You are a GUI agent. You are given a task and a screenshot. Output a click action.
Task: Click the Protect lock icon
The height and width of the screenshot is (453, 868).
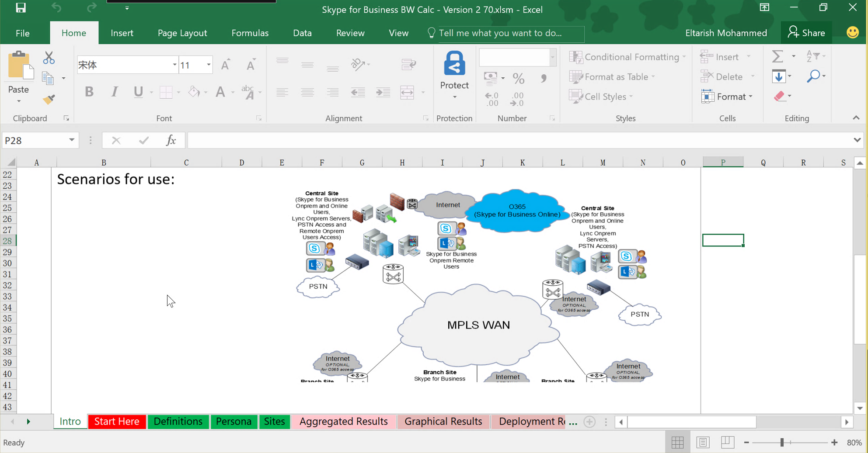tap(454, 63)
